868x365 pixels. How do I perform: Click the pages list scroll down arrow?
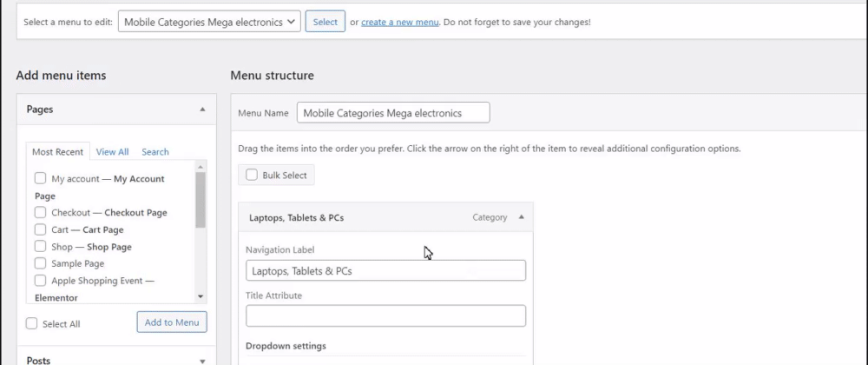201,296
